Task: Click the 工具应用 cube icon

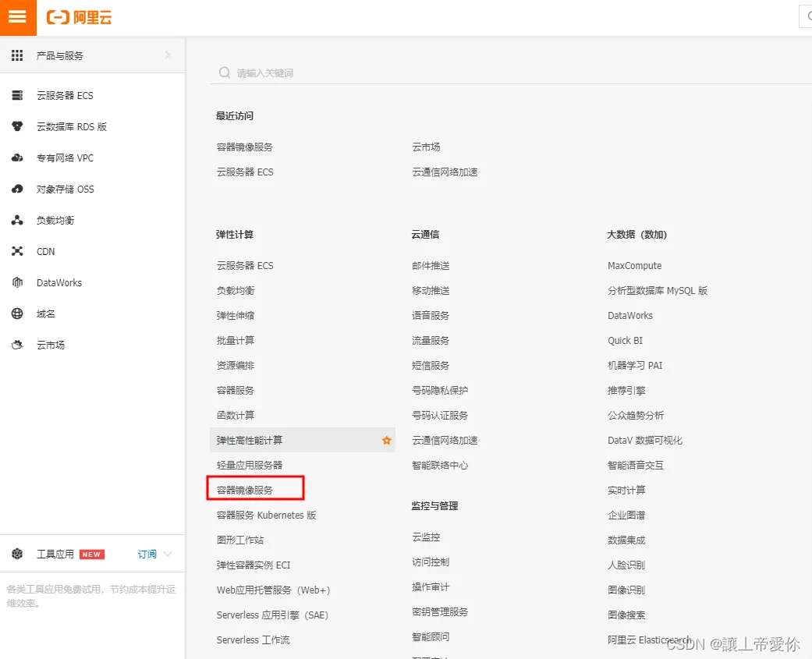Action: (17, 554)
